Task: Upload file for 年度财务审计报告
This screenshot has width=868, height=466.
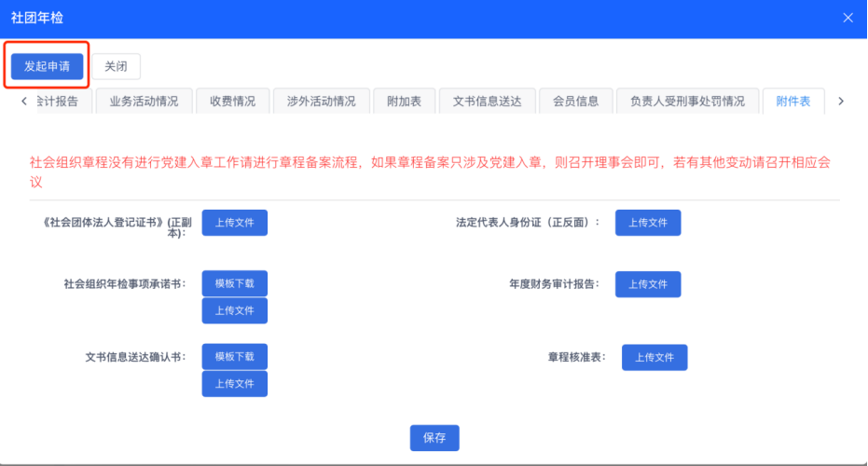Action: [x=648, y=284]
